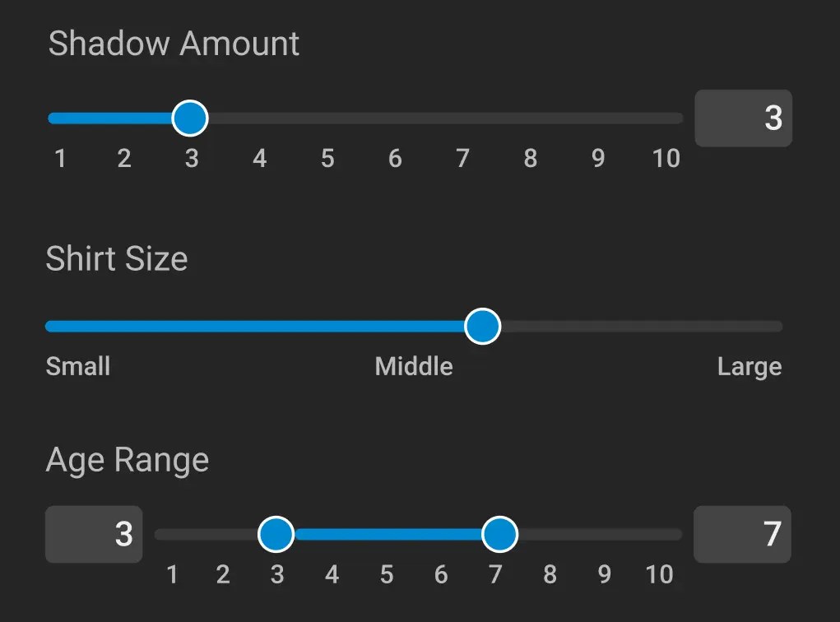Select tick label 7 under Age Range slider
The image size is (840, 622).
coord(496,575)
